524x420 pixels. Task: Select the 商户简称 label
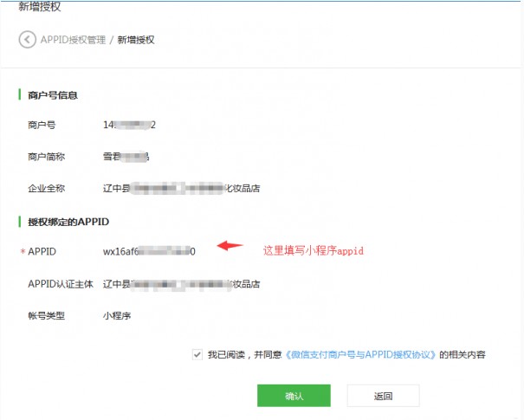(47, 157)
